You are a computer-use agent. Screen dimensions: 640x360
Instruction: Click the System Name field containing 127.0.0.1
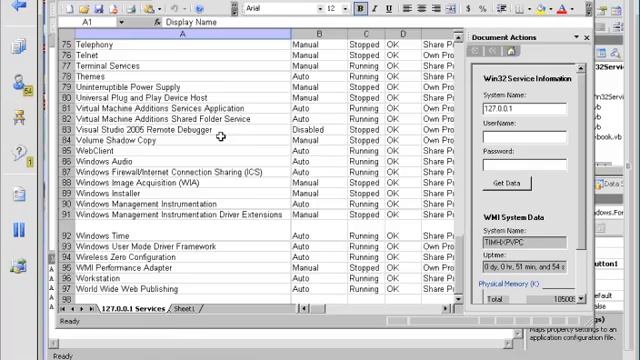coord(524,109)
